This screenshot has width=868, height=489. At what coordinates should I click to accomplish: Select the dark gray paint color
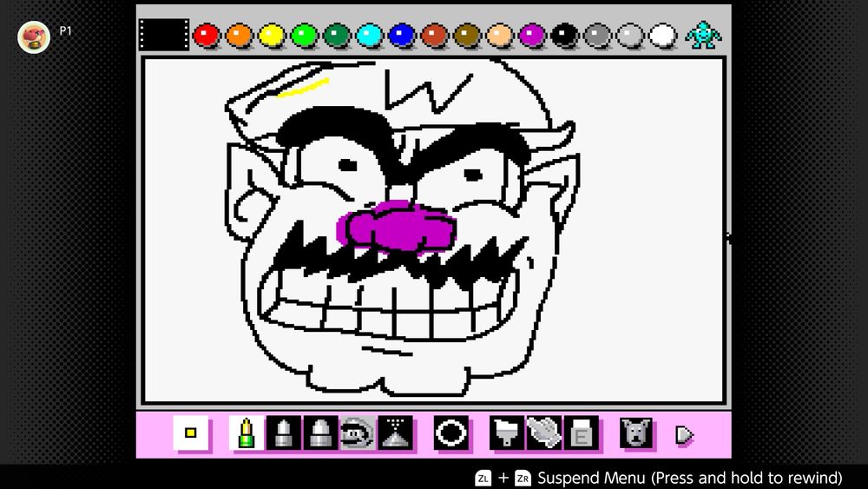597,36
